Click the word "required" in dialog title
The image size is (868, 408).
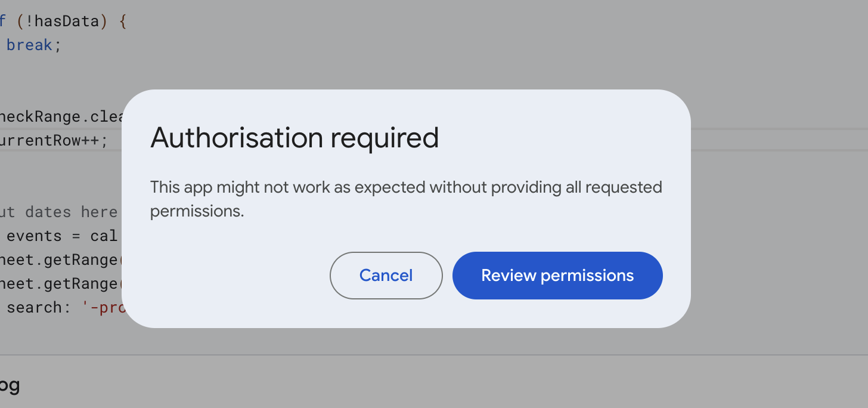click(385, 138)
